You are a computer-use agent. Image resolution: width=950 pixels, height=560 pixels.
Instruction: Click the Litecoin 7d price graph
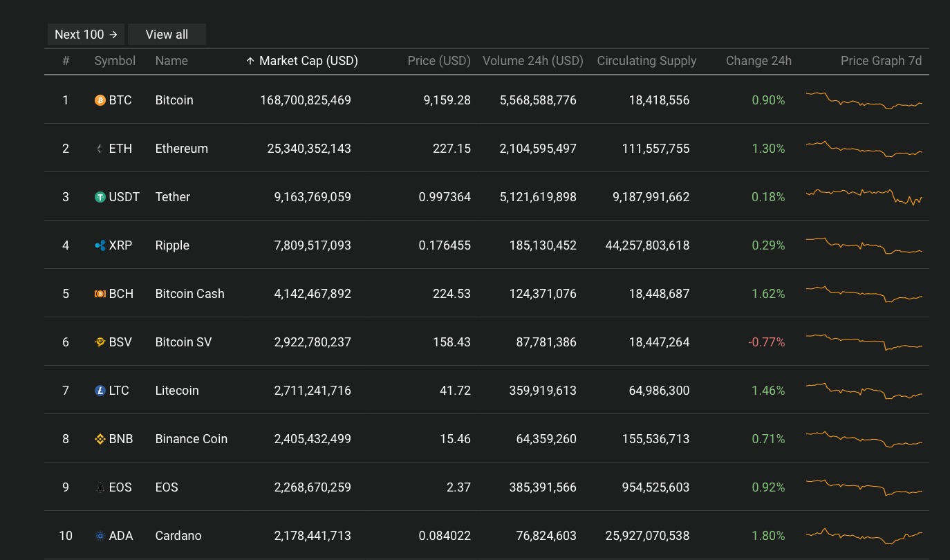tap(864, 391)
